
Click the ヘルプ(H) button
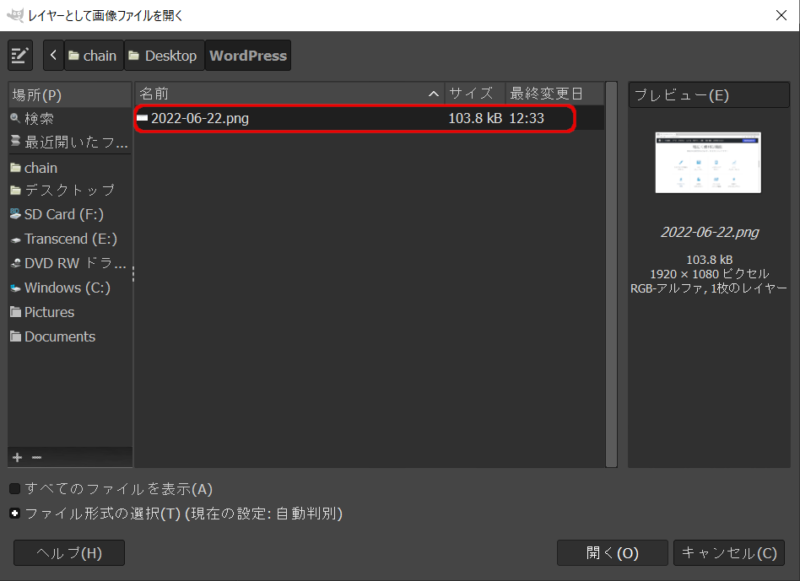click(x=69, y=553)
